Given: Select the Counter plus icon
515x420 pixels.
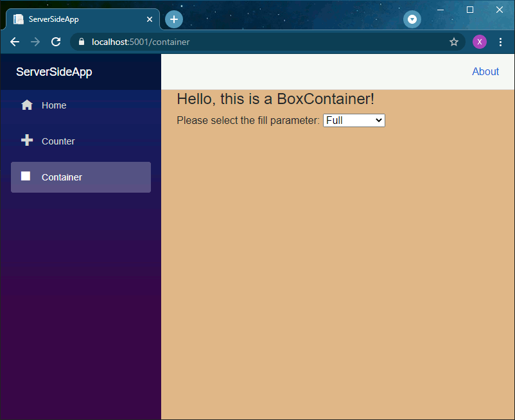Looking at the screenshot, I should click(x=26, y=140).
